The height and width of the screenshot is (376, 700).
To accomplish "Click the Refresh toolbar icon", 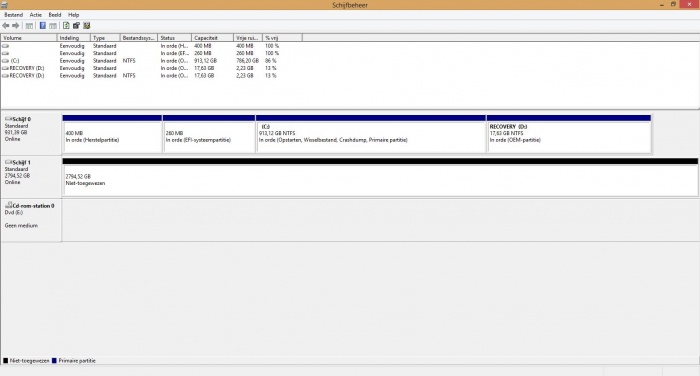I will 67,26.
